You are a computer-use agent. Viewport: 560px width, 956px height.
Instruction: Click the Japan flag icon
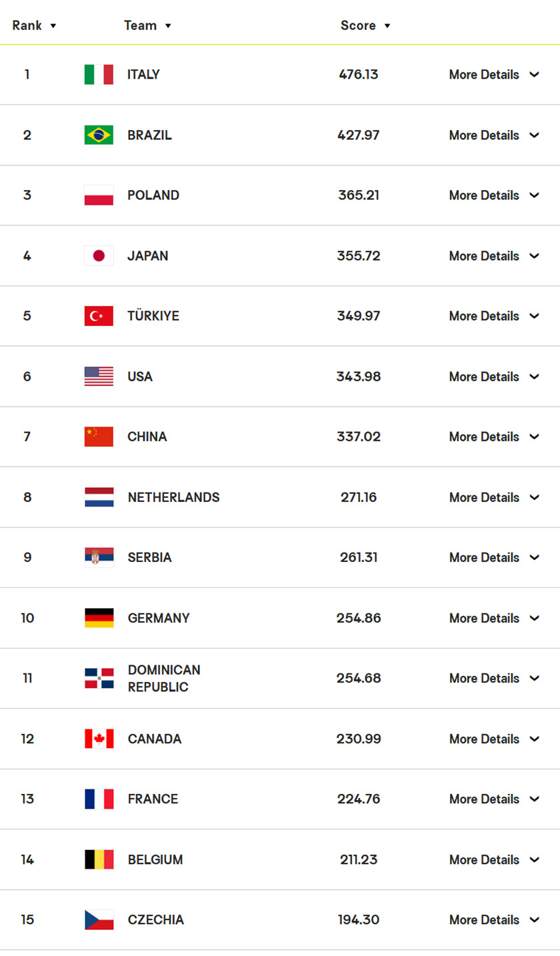(99, 256)
